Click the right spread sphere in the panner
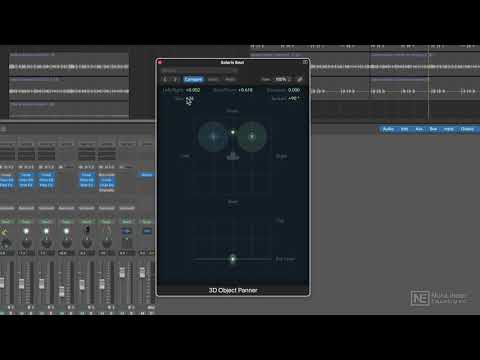The height and width of the screenshot is (360, 480). [x=252, y=136]
